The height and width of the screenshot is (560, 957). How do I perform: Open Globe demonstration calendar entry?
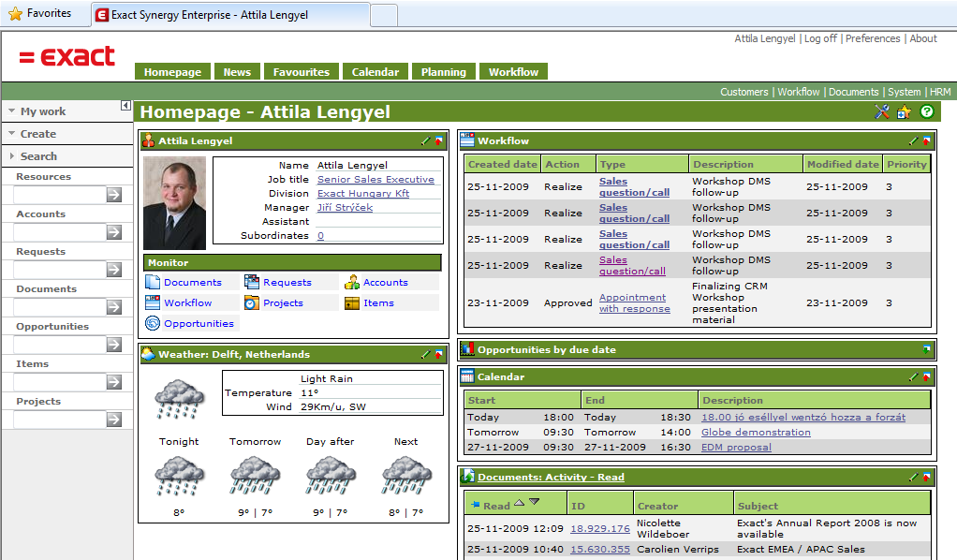(x=756, y=433)
